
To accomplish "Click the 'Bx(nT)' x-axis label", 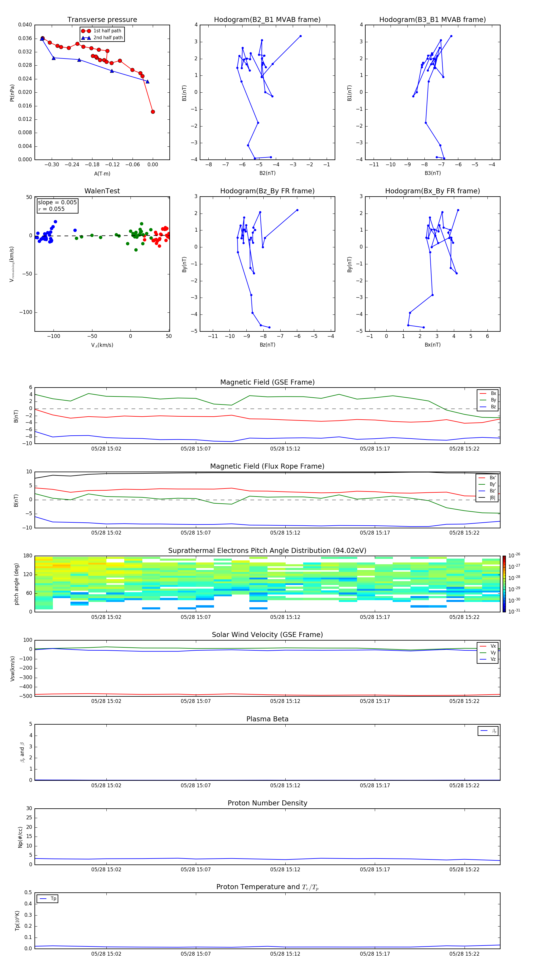I will 432,345.
